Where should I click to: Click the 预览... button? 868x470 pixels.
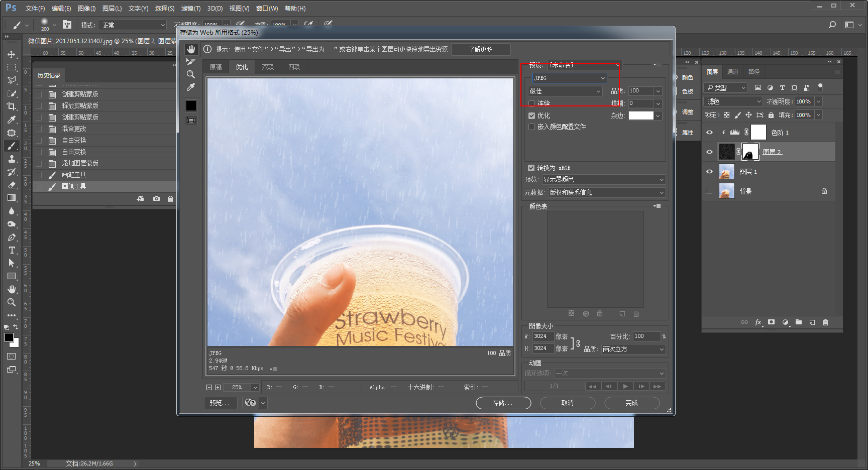pos(221,403)
